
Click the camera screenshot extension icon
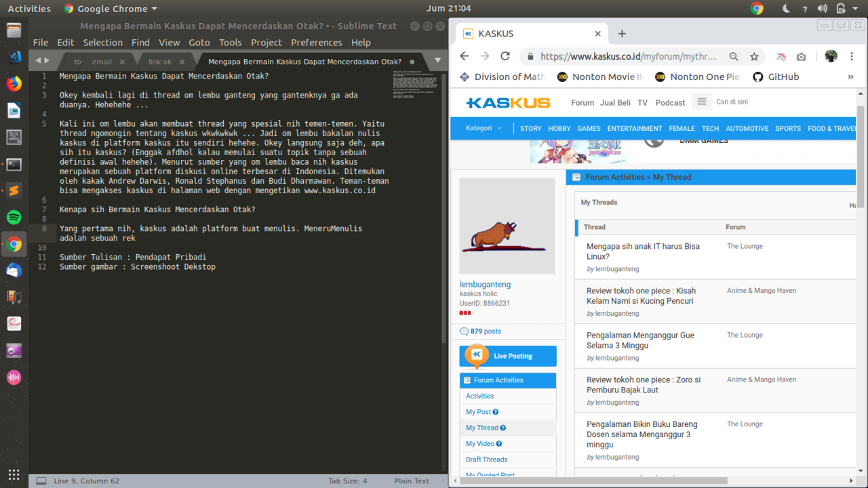pyautogui.click(x=802, y=56)
